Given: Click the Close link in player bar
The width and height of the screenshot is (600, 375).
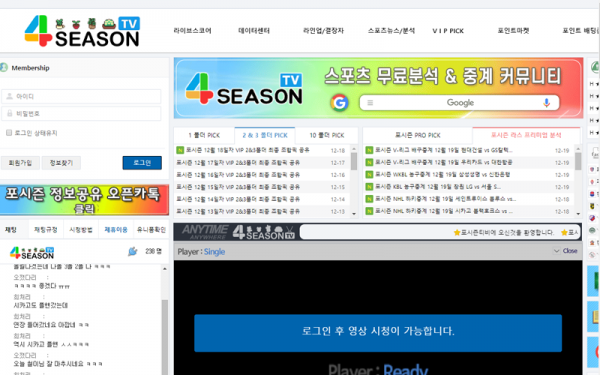Looking at the screenshot, I should [x=570, y=251].
